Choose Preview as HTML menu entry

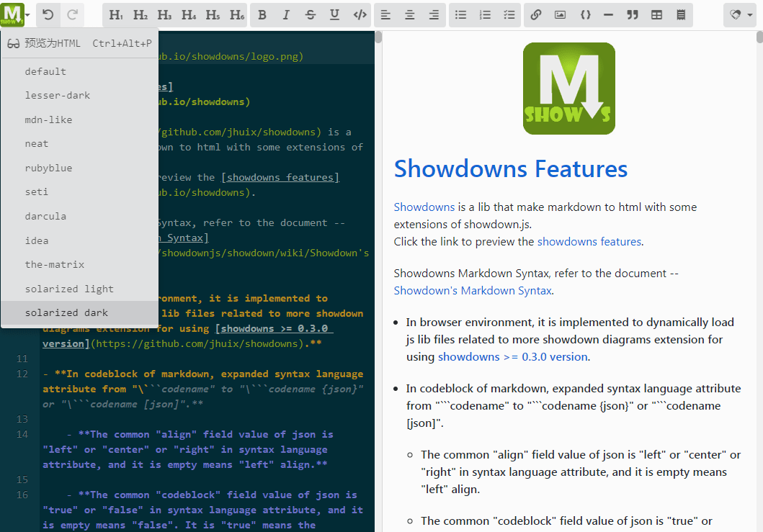(x=80, y=43)
